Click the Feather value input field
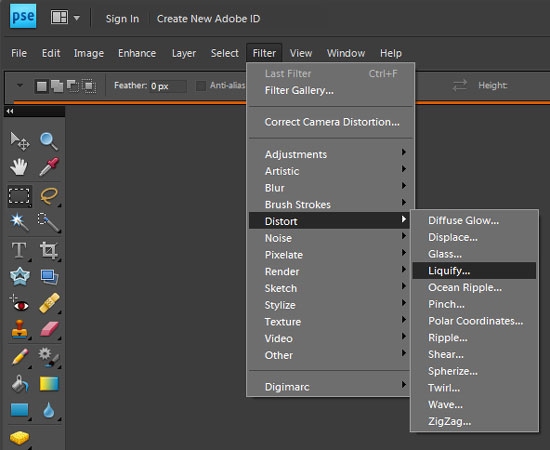 tap(168, 86)
